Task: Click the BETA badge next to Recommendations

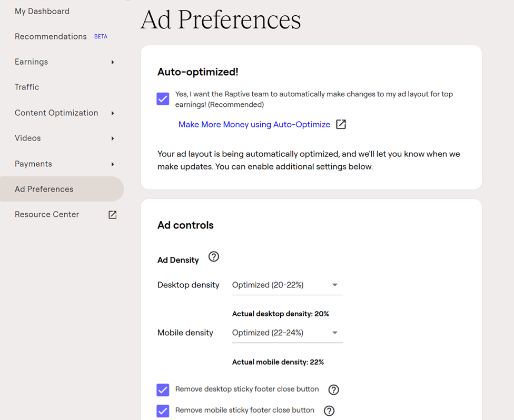Action: 101,36
